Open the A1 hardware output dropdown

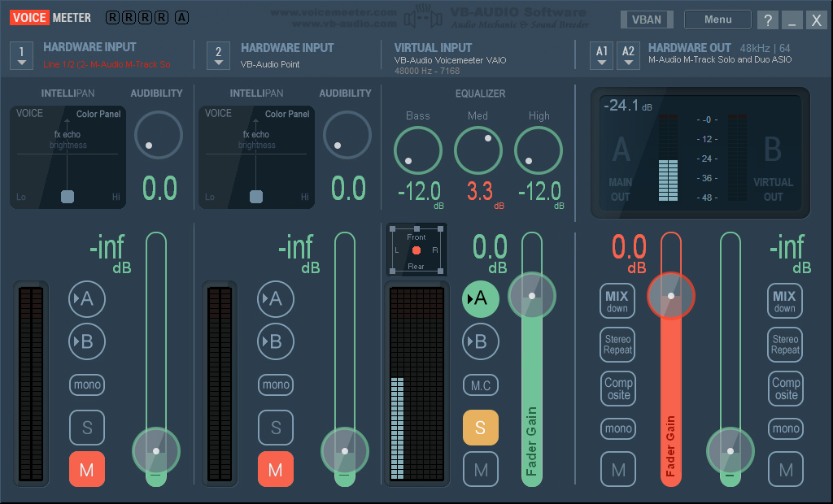[x=602, y=55]
